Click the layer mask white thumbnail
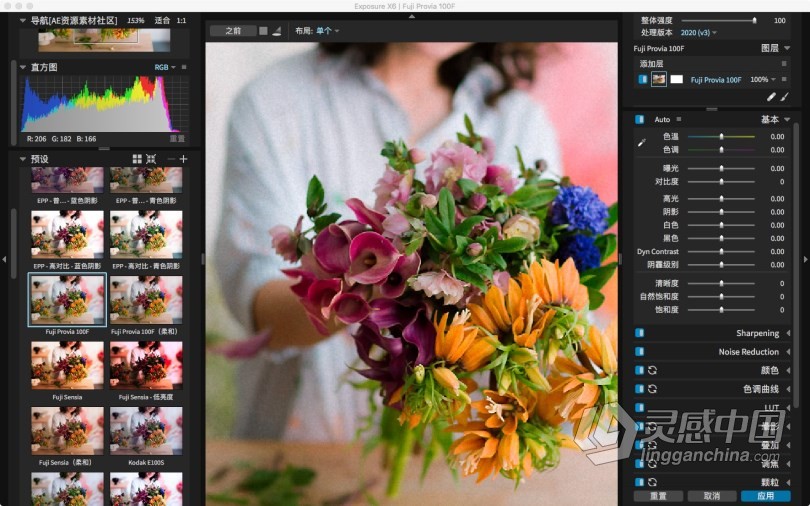The image size is (810, 506). (677, 80)
